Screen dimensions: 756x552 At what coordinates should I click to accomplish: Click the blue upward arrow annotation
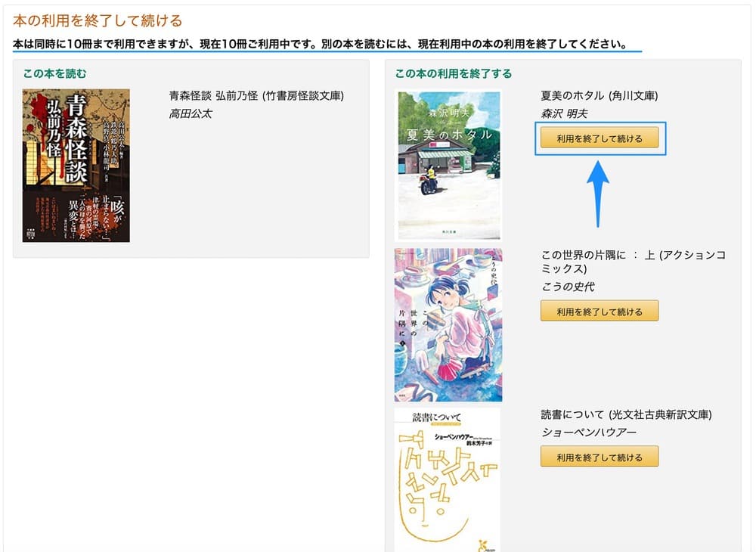(597, 192)
